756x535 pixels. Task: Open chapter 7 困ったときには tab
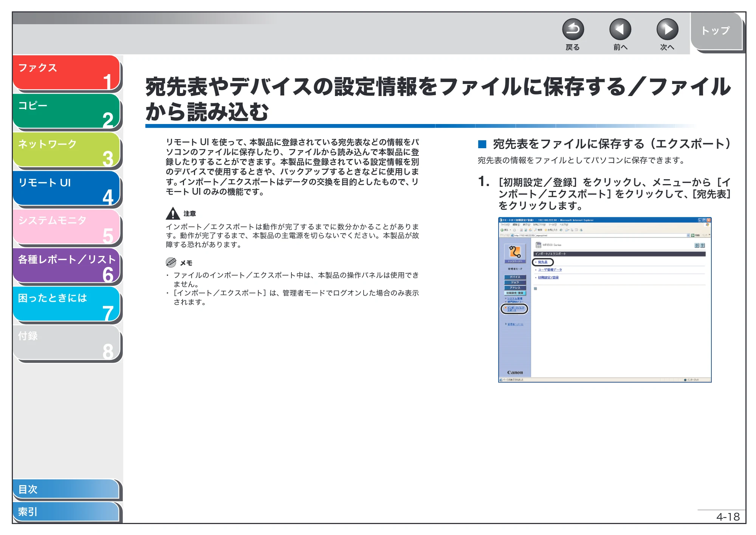click(67, 304)
